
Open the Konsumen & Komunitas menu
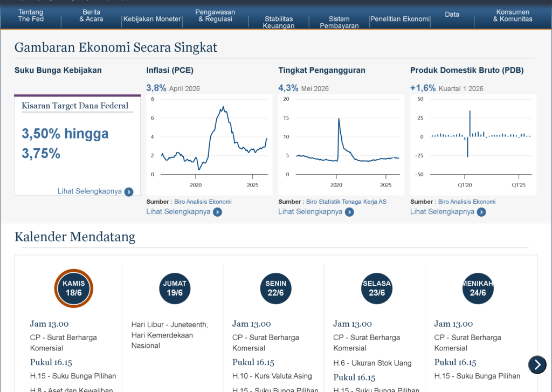tap(513, 16)
